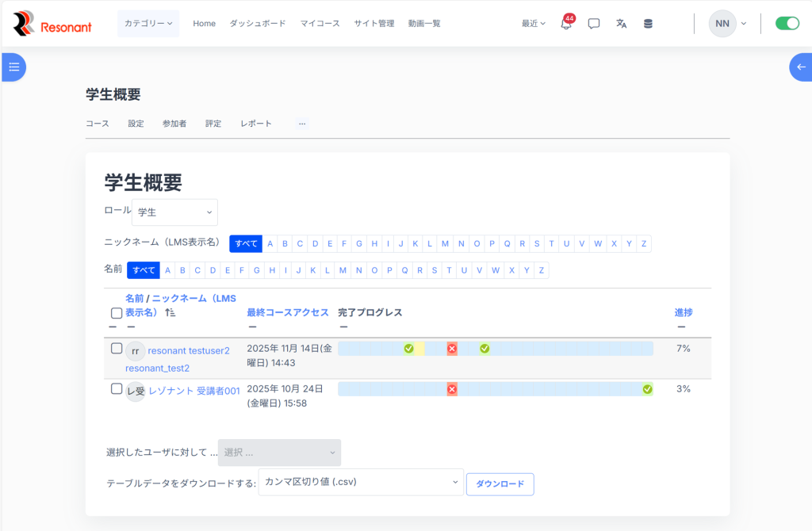The height and width of the screenshot is (531, 812).
Task: Tick the select-all checkbox in table header
Action: pos(117,313)
